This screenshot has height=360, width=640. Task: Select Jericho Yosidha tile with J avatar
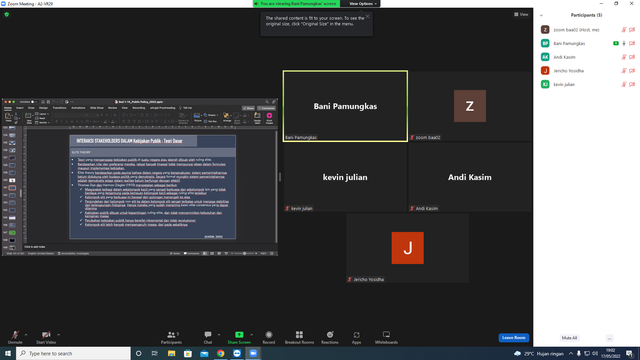(x=407, y=248)
